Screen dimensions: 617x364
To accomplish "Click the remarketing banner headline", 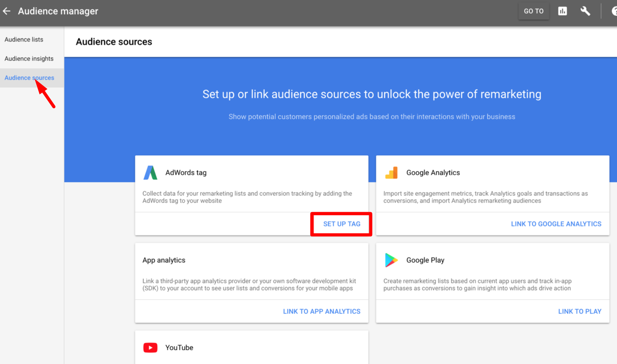I will tap(372, 94).
